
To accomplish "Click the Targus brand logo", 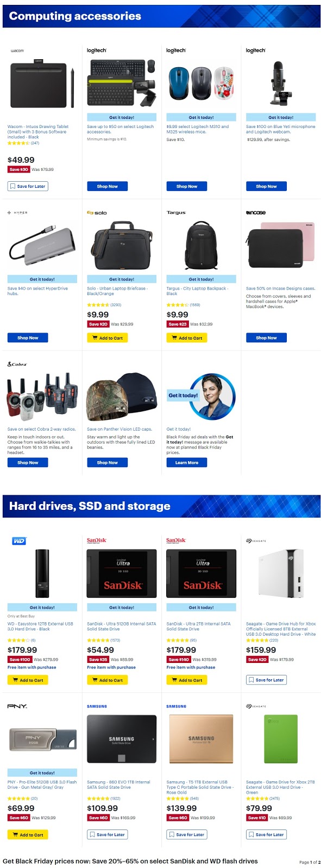I will [176, 213].
